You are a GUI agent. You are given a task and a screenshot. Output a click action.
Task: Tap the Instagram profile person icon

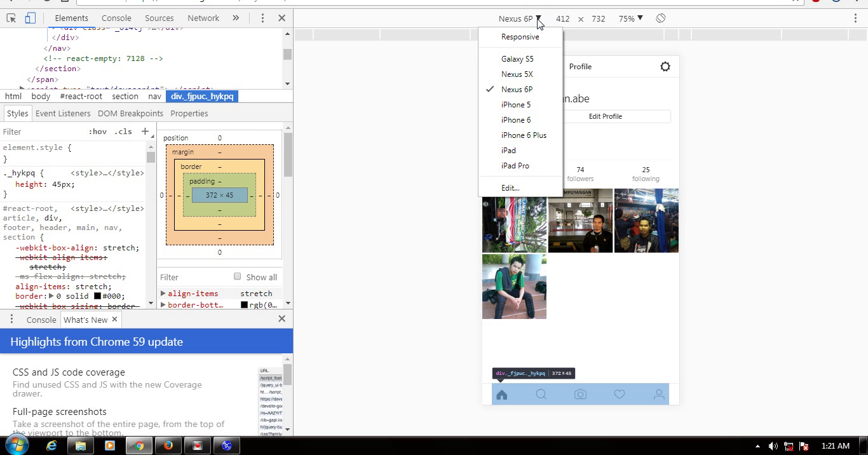[659, 395]
